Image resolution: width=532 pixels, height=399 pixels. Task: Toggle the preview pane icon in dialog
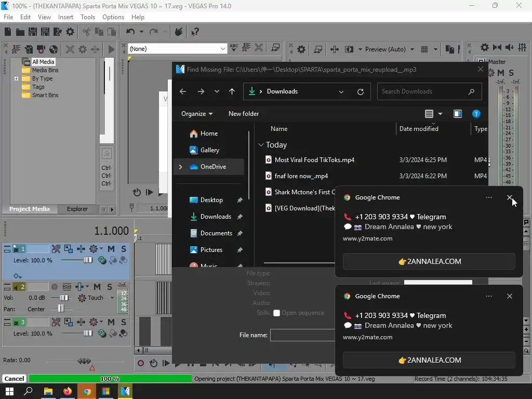pos(458,114)
